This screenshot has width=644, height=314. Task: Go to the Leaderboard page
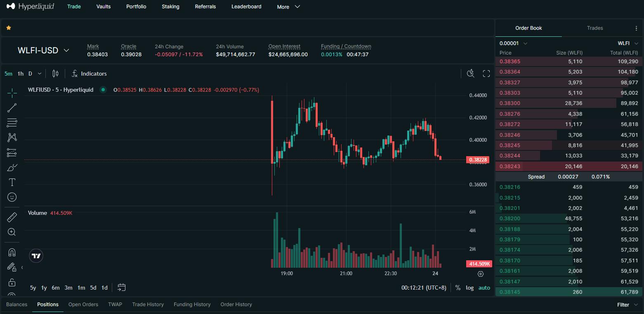point(246,7)
